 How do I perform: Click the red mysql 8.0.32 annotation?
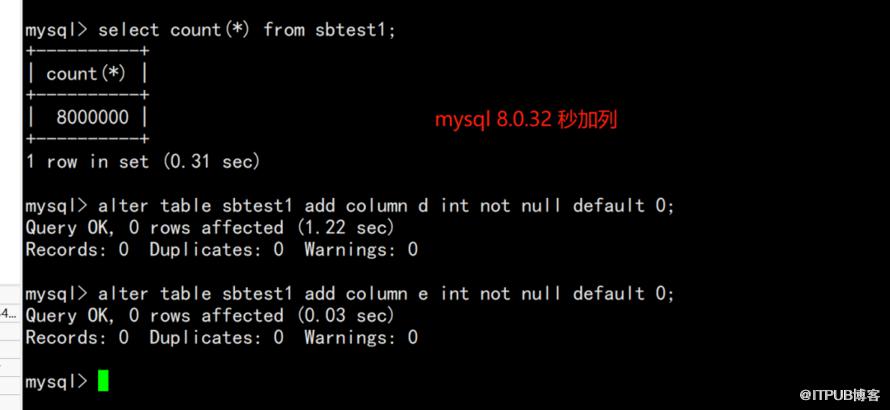(x=525, y=120)
